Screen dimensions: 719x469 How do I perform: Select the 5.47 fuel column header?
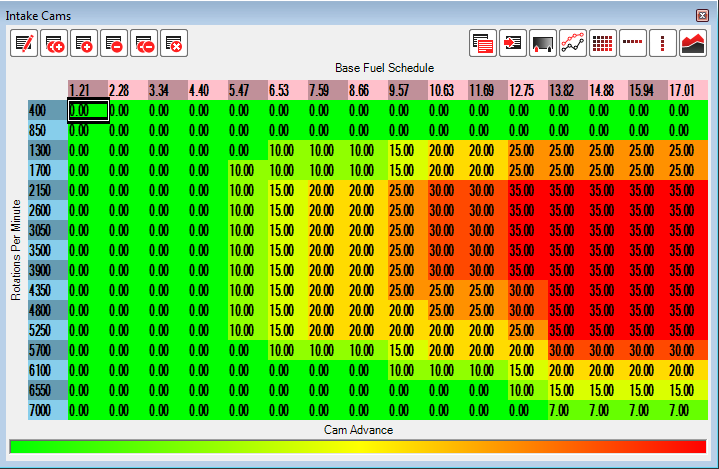248,90
